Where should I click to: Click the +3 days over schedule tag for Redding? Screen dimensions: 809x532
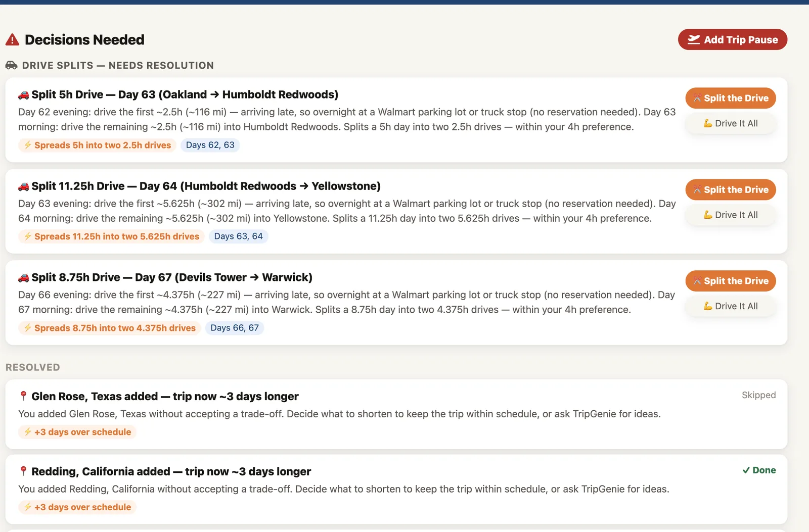(x=77, y=507)
